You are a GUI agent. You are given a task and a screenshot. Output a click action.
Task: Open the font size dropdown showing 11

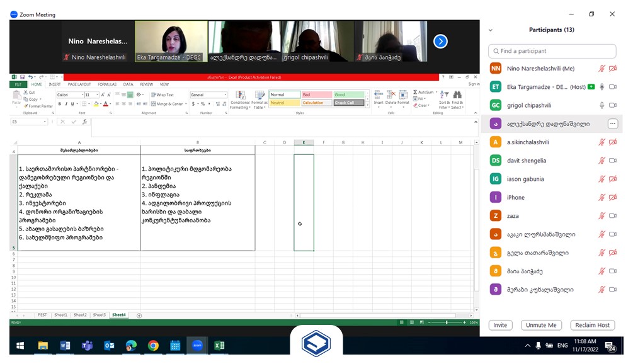[97, 95]
